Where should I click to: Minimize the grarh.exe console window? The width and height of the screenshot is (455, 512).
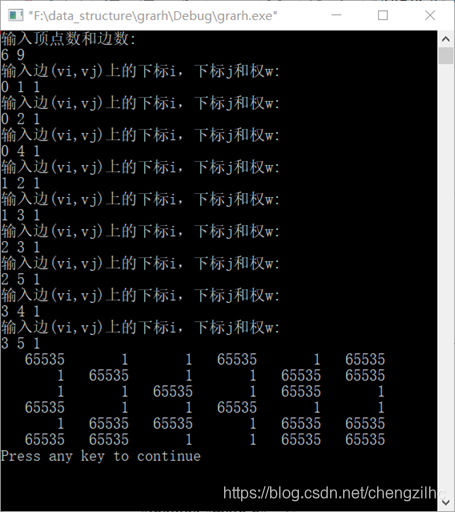click(336, 15)
